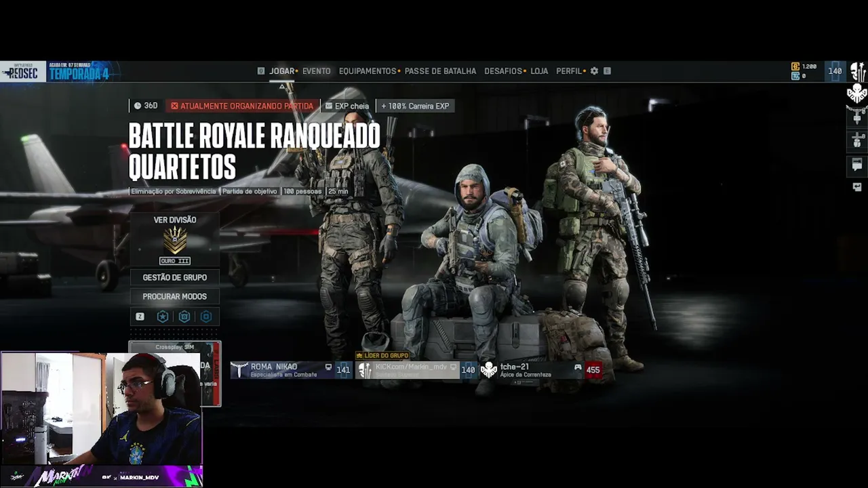Screen dimensions: 868x488
Task: Open your skull profile emblem
Action: [x=857, y=72]
